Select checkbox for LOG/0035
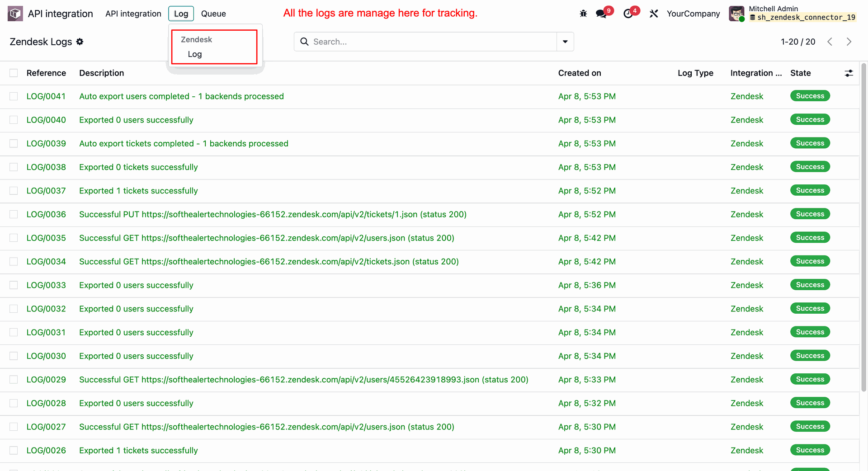The image size is (868, 471). point(14,238)
